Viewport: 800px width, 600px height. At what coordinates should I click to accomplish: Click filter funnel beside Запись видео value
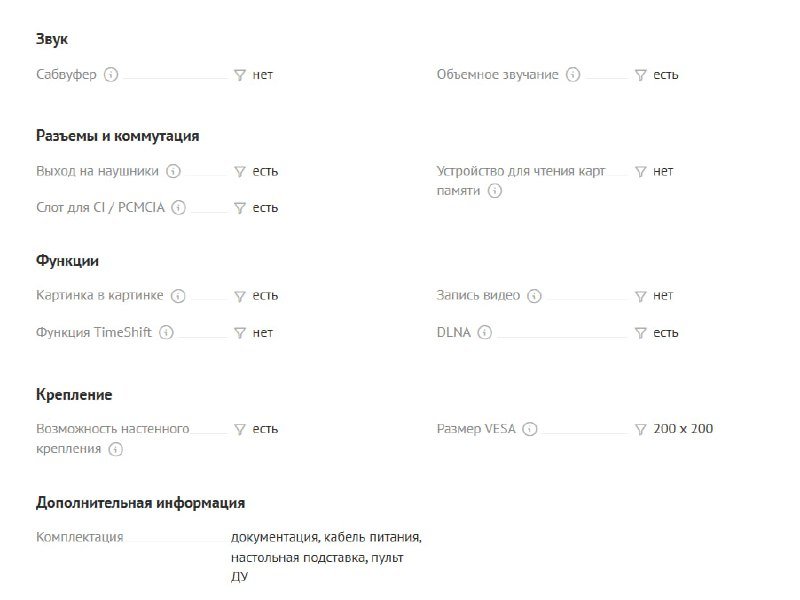pyautogui.click(x=641, y=296)
